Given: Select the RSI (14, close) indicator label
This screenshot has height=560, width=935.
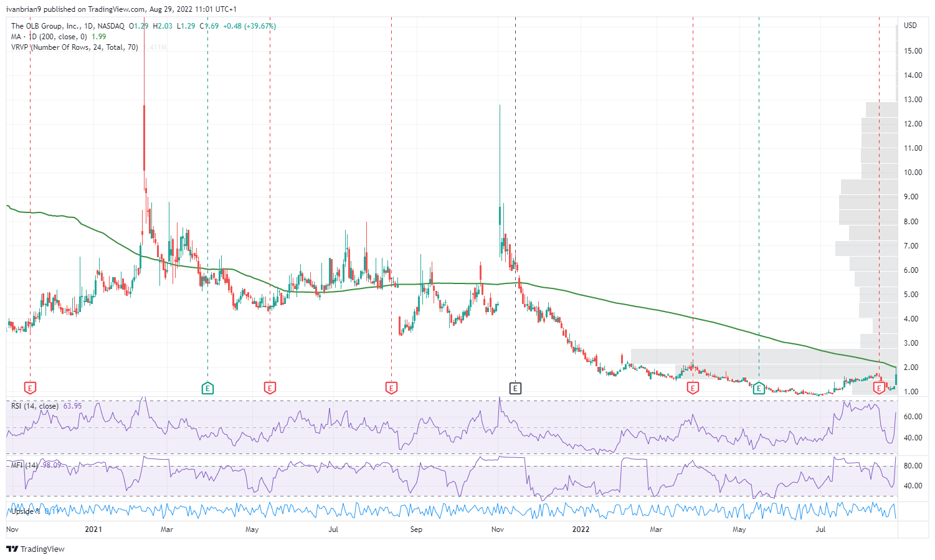Looking at the screenshot, I should tap(35, 406).
